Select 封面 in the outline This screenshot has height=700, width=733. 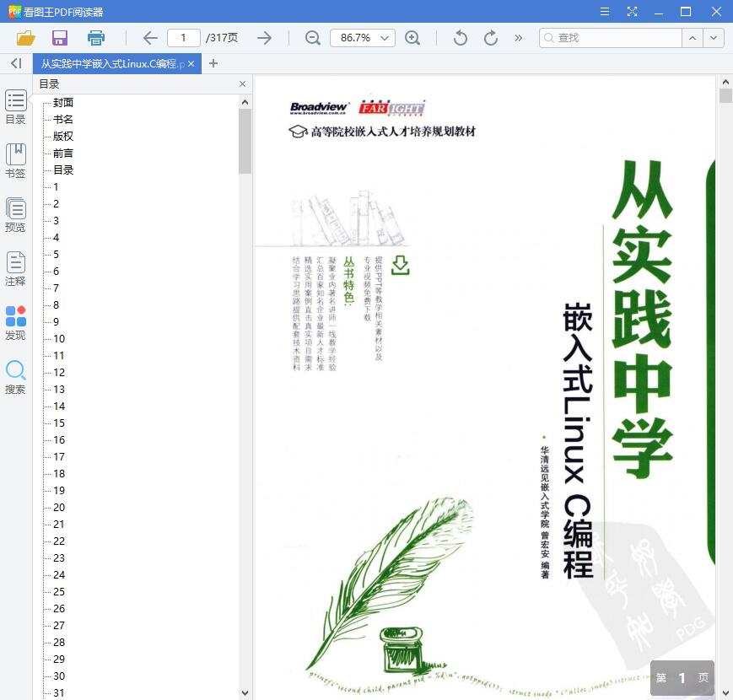coord(63,102)
